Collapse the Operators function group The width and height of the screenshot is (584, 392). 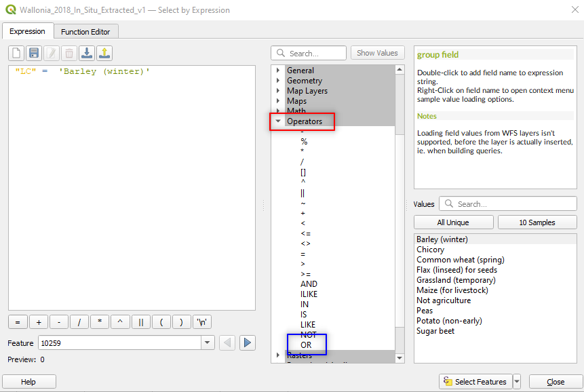[278, 121]
